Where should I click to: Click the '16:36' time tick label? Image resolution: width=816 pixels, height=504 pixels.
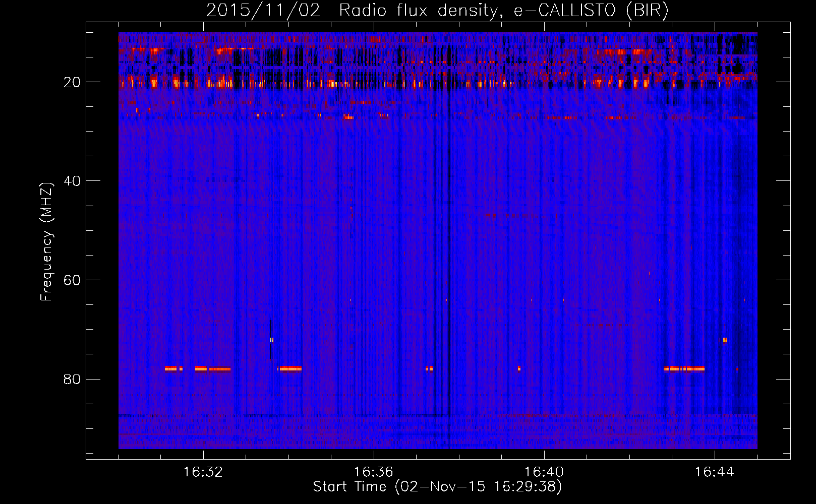(374, 472)
